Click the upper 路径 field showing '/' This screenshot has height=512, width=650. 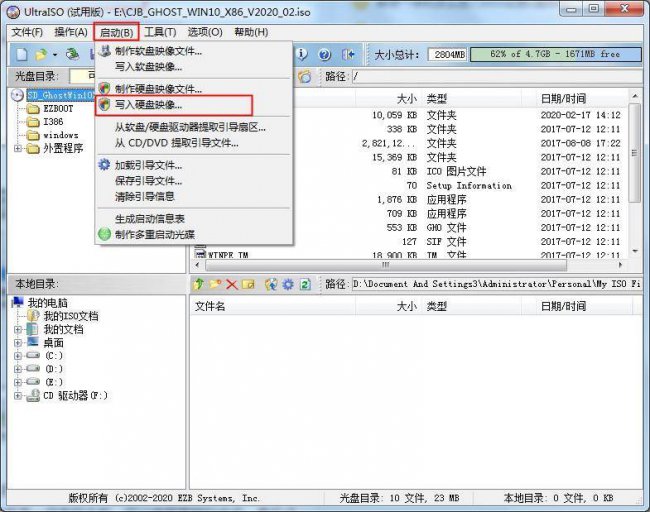click(497, 76)
